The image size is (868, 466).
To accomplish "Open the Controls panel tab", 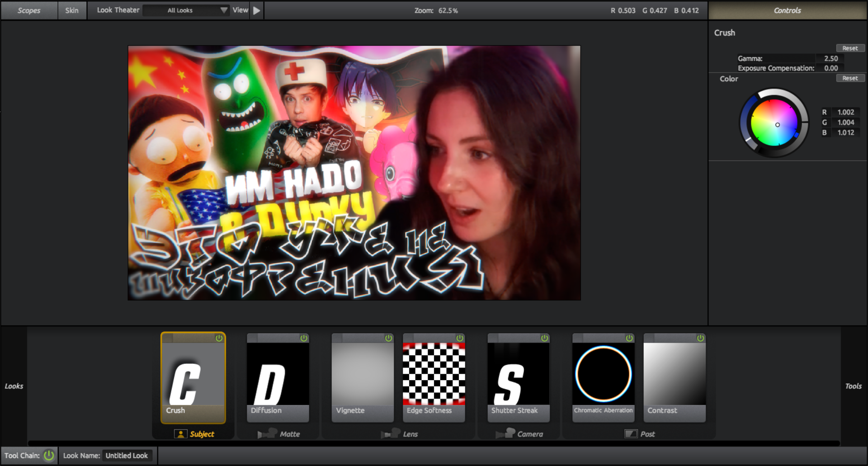I will (787, 10).
